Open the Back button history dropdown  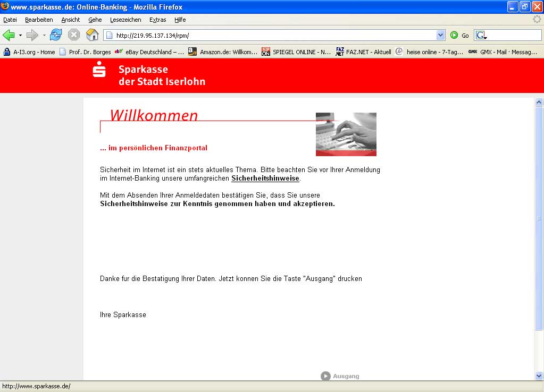(x=20, y=35)
